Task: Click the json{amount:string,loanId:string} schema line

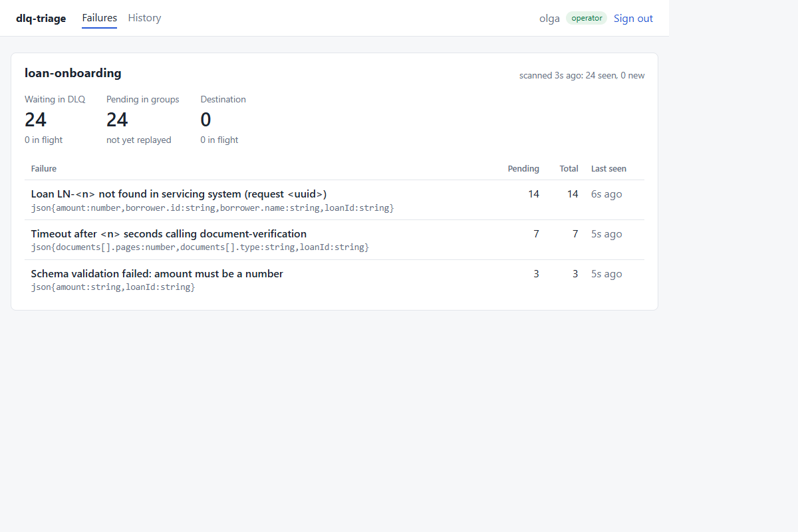Action: tap(113, 287)
